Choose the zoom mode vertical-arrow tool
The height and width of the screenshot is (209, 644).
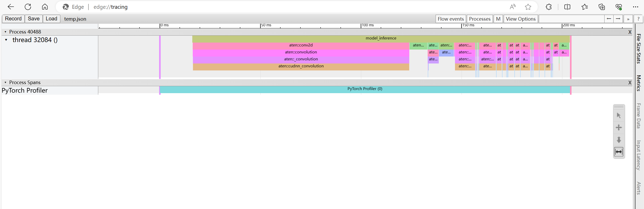pos(619,140)
